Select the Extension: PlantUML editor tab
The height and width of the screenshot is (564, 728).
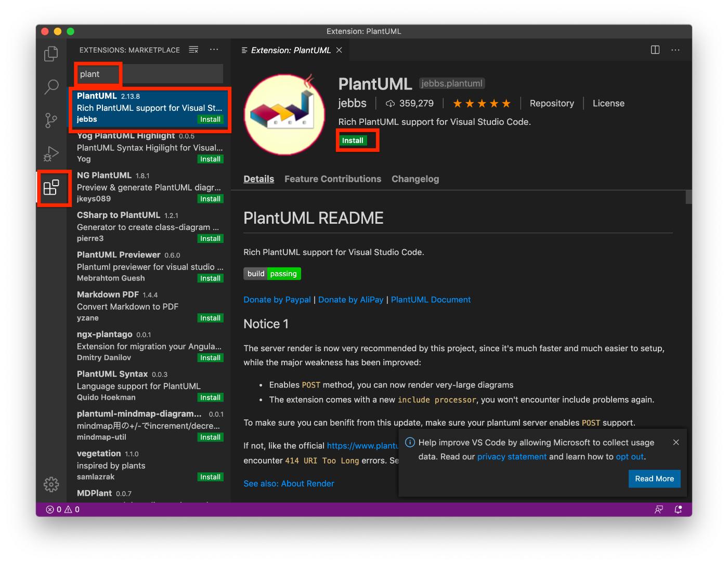[x=291, y=50]
